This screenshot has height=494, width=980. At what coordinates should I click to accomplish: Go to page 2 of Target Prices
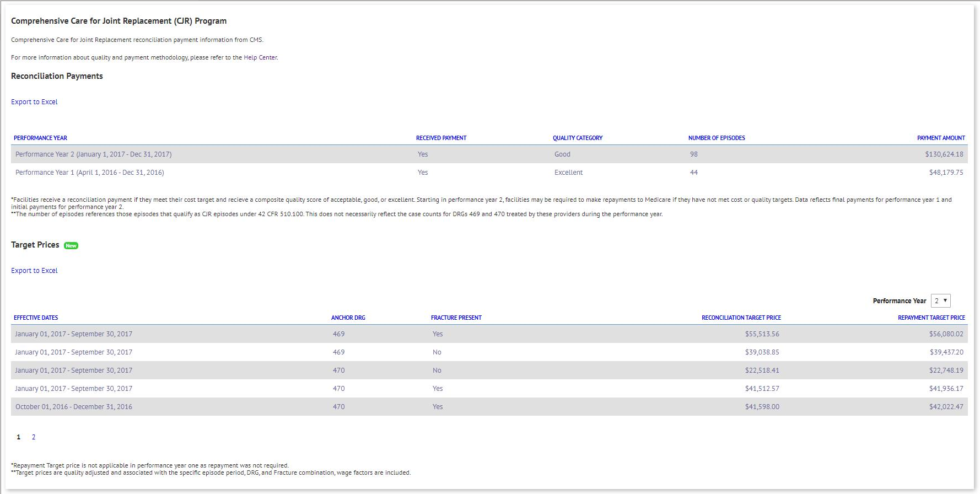point(34,437)
